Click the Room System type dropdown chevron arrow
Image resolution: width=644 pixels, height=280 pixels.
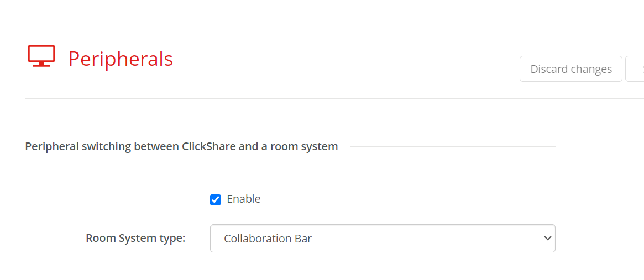click(547, 239)
